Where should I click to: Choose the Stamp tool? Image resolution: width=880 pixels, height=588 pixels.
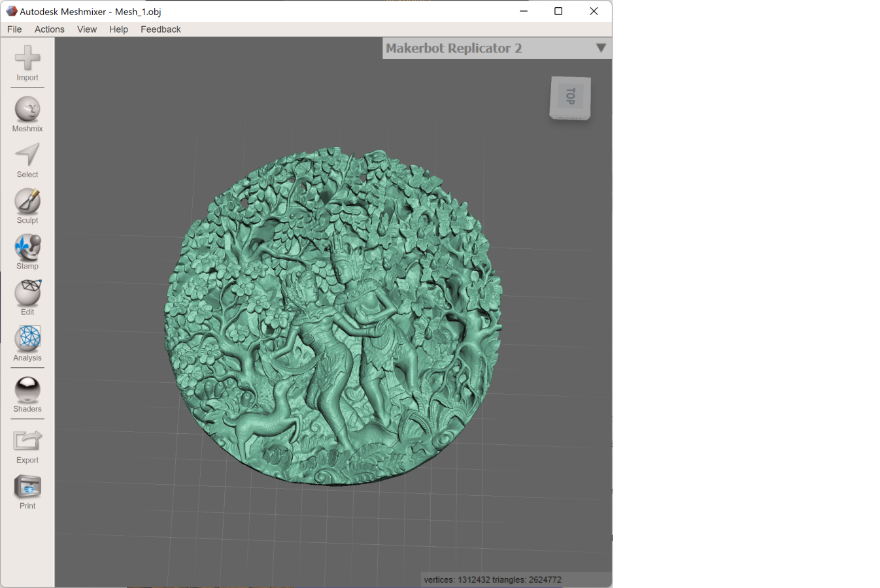[27, 248]
